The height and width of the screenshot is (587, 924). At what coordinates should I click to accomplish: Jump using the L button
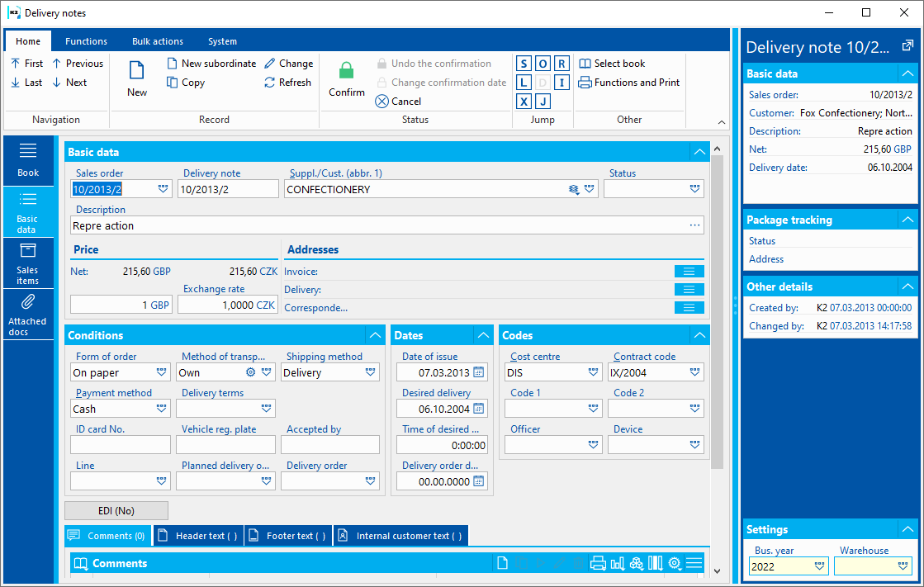point(524,83)
